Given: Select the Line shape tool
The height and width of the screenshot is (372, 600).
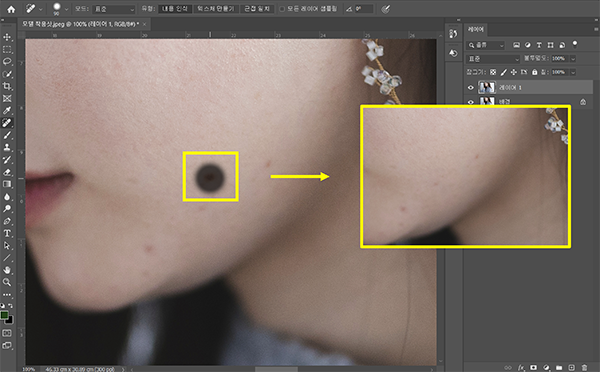Looking at the screenshot, I should pyautogui.click(x=7, y=258).
